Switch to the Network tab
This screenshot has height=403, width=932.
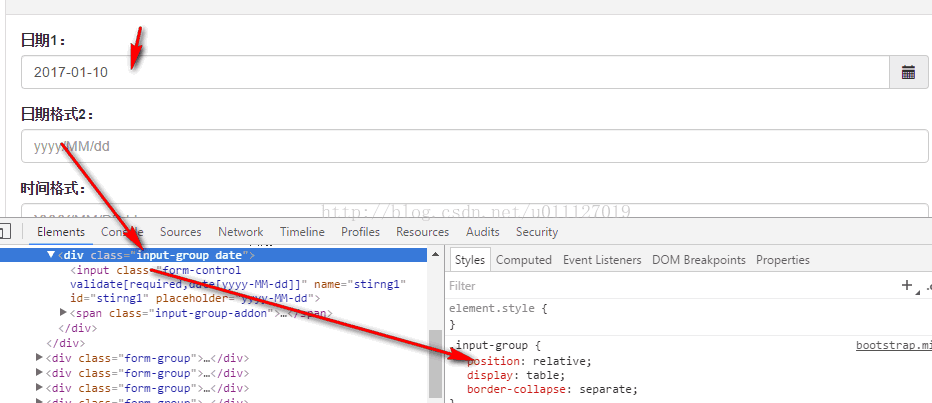click(240, 232)
